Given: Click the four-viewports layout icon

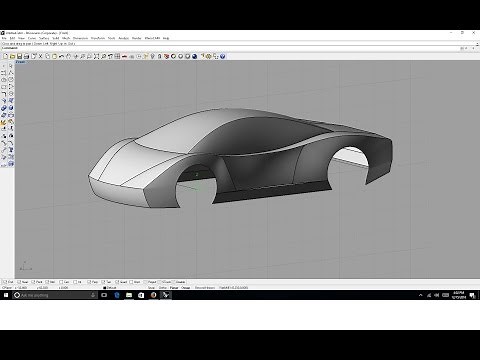Looking at the screenshot, I should [x=117, y=56].
